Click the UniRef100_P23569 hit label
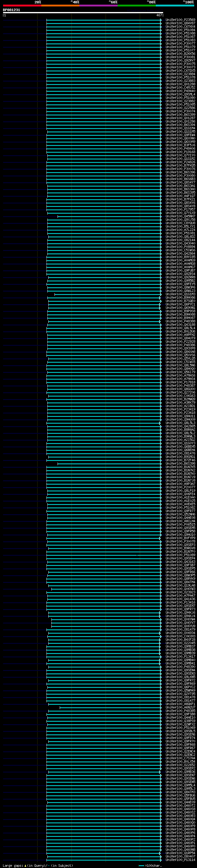The height and width of the screenshot is (868, 197). 180,20
